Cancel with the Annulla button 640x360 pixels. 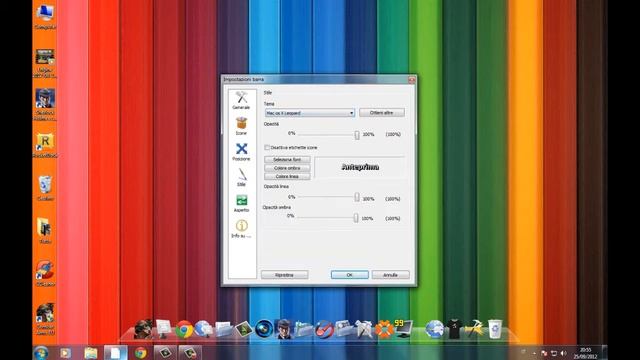(390, 275)
